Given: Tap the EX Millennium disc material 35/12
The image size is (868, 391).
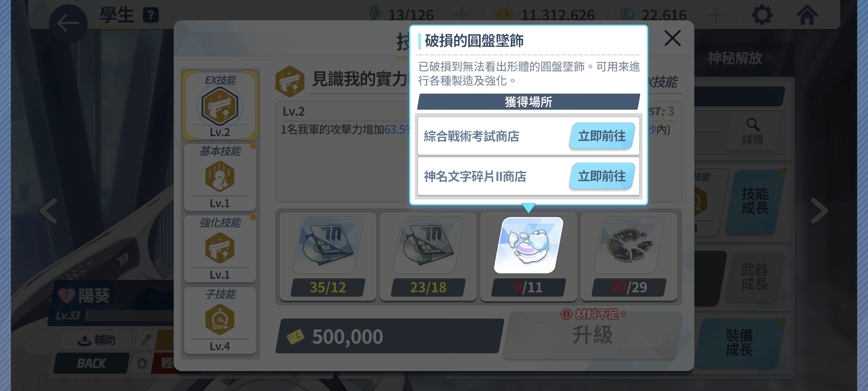Looking at the screenshot, I should pos(328,256).
